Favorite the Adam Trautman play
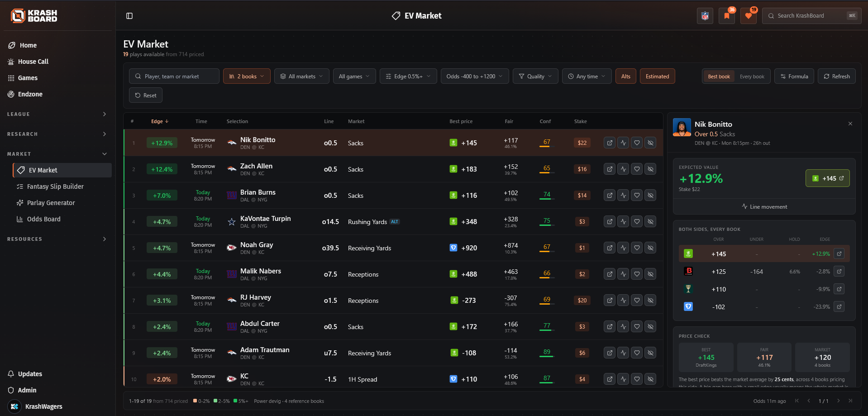This screenshot has height=416, width=868. [637, 353]
